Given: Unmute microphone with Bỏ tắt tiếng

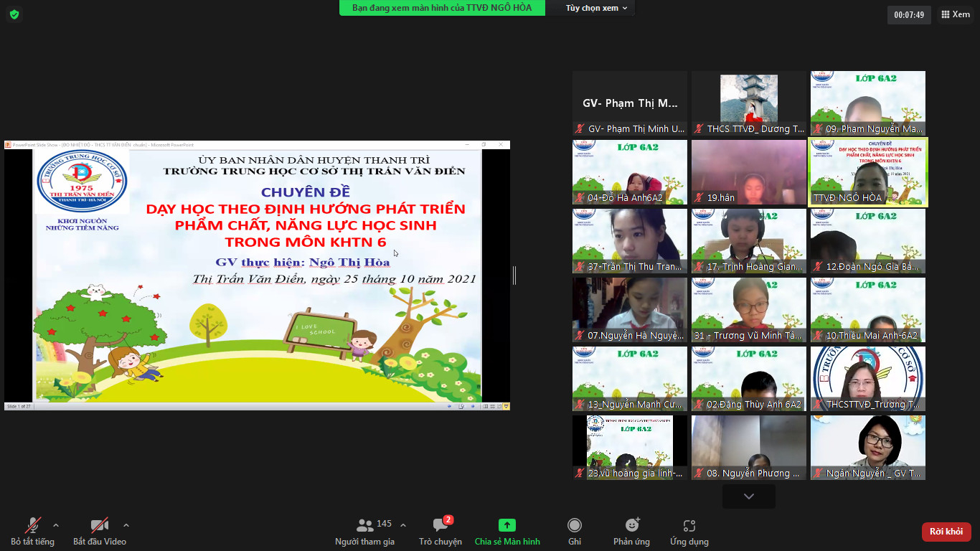Looking at the screenshot, I should (33, 532).
